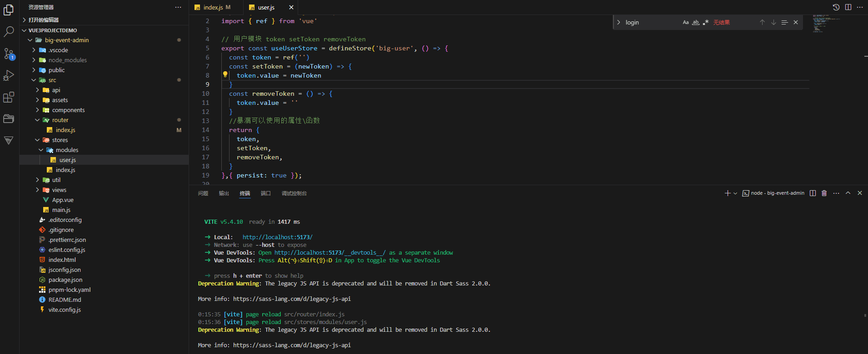The height and width of the screenshot is (354, 868).
Task: Open the Explorer view in activity bar
Action: (x=9, y=10)
